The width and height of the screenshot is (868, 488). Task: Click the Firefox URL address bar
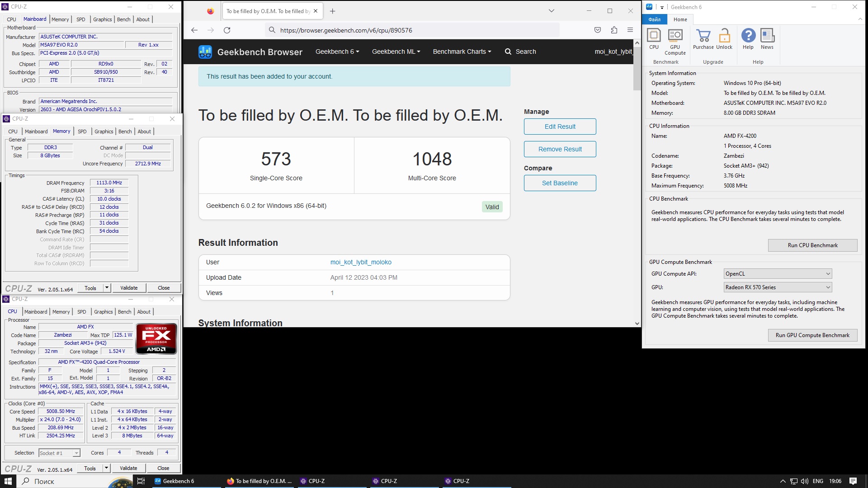[412, 30]
